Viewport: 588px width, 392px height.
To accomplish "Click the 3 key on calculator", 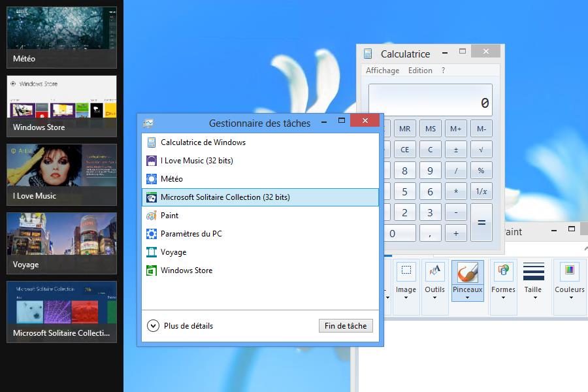I will pyautogui.click(x=431, y=213).
